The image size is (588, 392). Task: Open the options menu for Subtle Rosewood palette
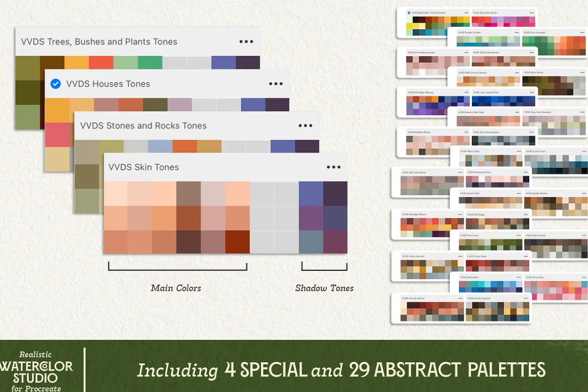coord(532,53)
